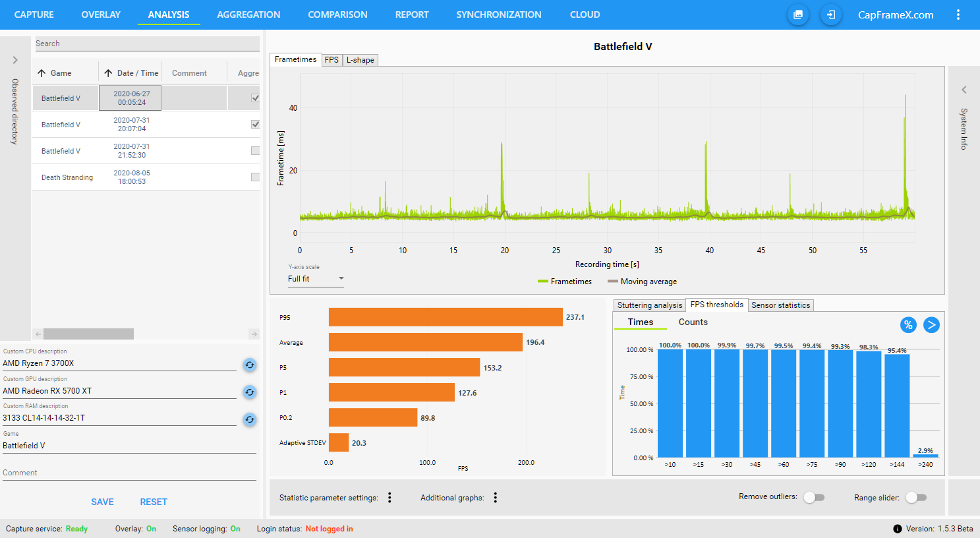Viewport: 980px width, 538px height.
Task: Click the Moving average legend entry
Action: [x=642, y=282]
